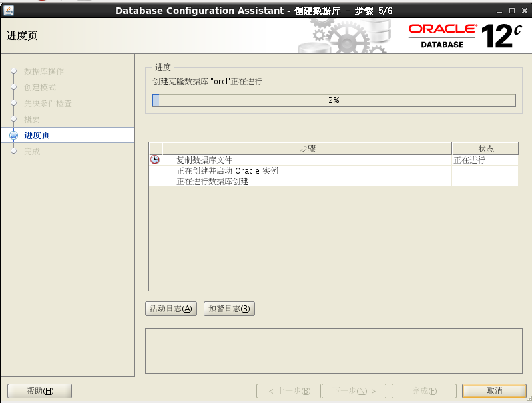Click the disabled 上一步(B) button
This screenshot has height=403, width=532.
[289, 391]
